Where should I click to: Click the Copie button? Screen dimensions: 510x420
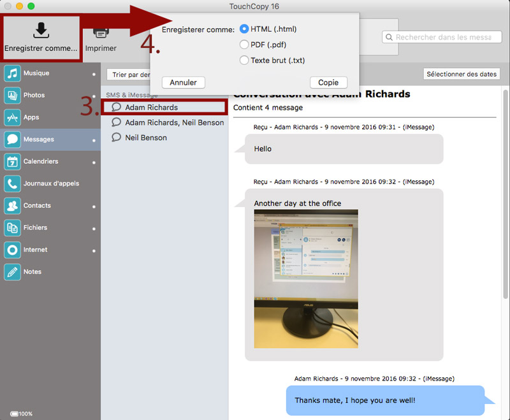[328, 83]
